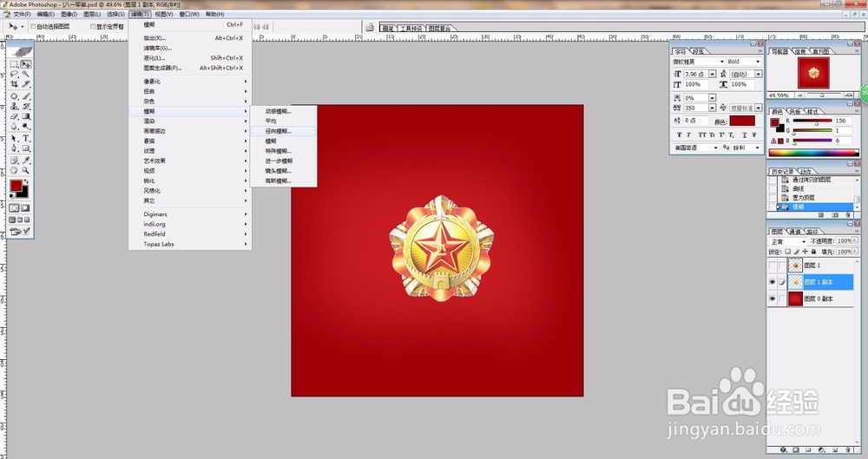Viewport: 868px width, 459px height.
Task: Swap foreground and background colors
Action: click(26, 181)
